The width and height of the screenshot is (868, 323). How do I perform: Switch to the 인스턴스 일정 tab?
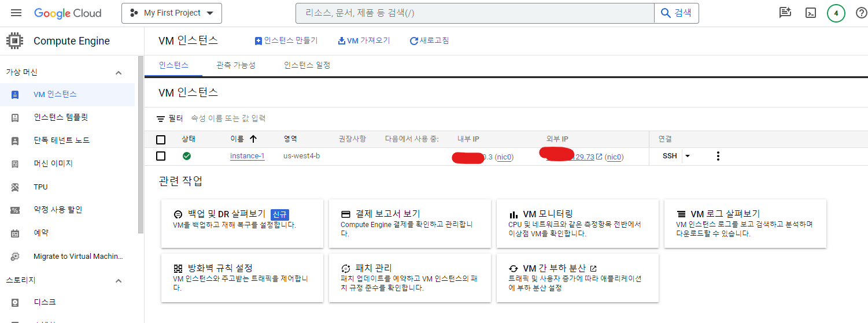pyautogui.click(x=307, y=65)
